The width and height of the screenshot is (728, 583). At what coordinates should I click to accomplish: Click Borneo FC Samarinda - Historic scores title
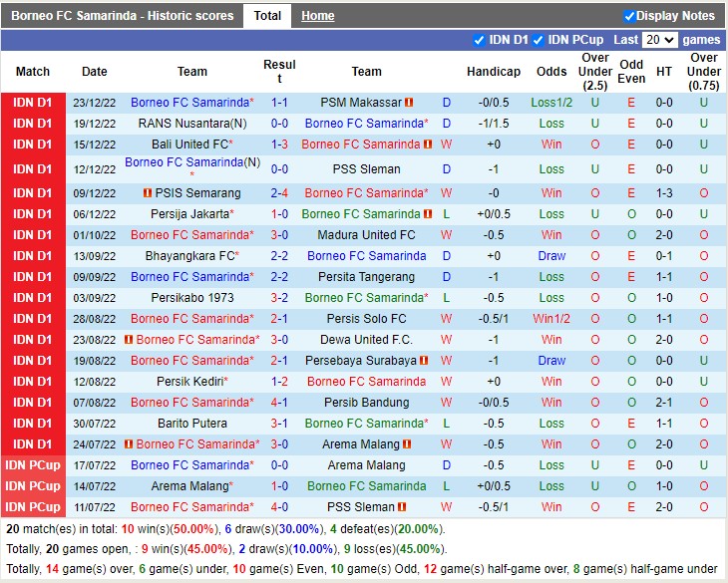click(x=122, y=16)
